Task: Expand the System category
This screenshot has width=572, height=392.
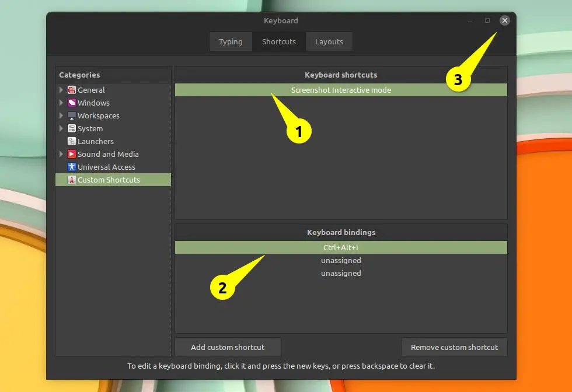Action: point(61,128)
